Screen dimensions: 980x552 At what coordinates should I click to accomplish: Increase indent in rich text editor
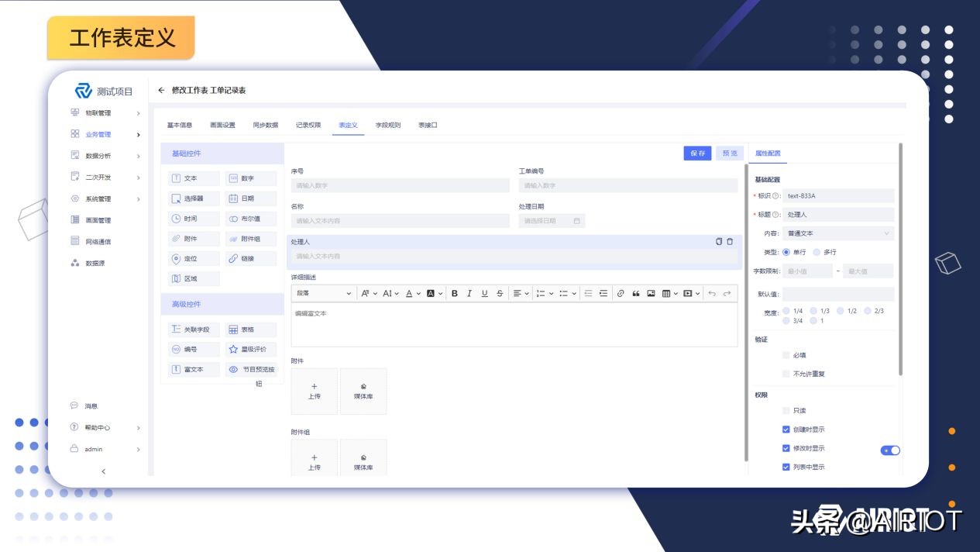pos(603,293)
